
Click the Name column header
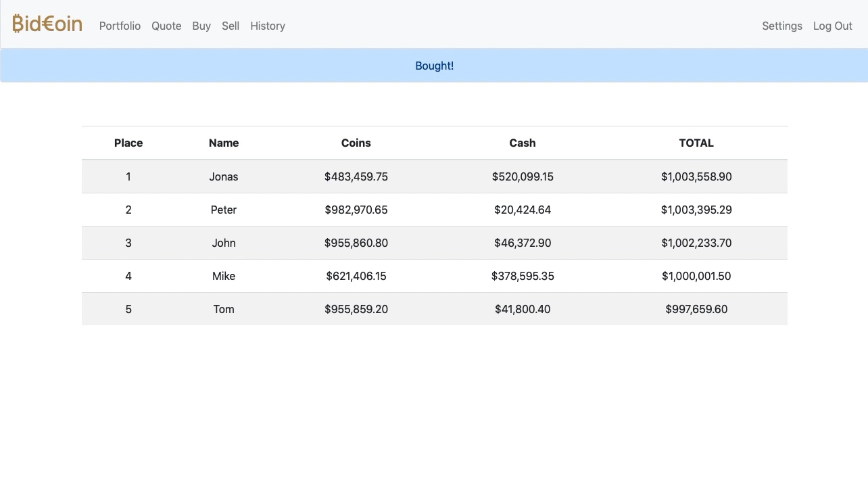tap(224, 143)
